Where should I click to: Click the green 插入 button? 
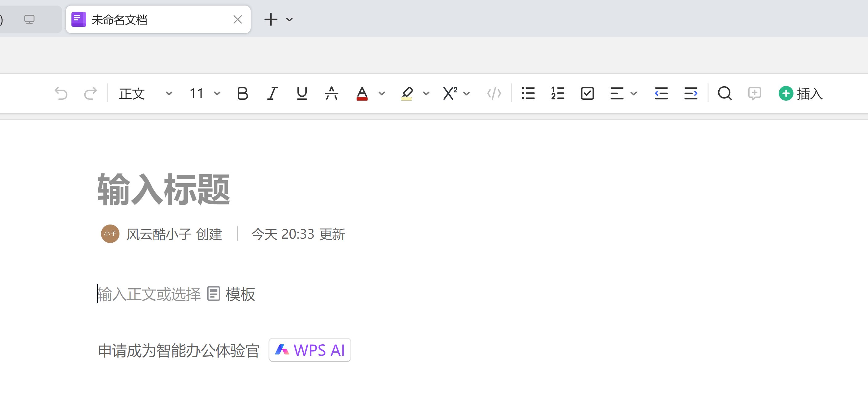[x=801, y=93]
